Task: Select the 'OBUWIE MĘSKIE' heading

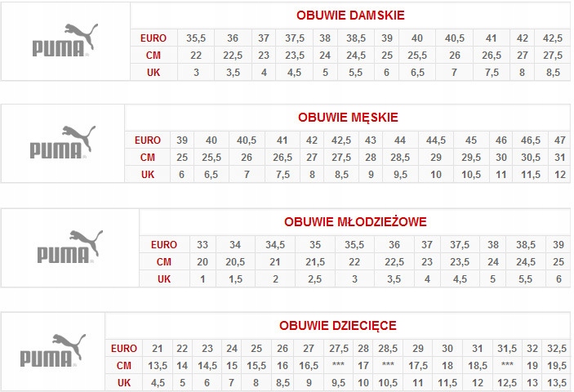Action: pos(348,118)
